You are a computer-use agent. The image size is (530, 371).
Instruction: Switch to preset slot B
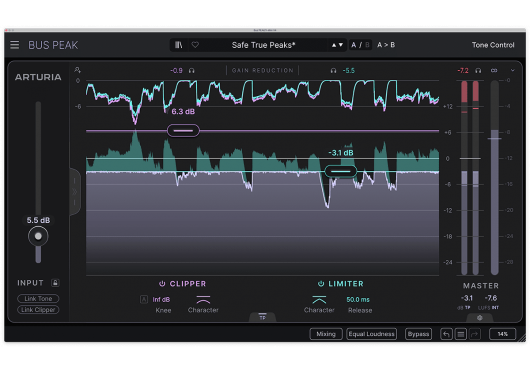click(x=367, y=45)
